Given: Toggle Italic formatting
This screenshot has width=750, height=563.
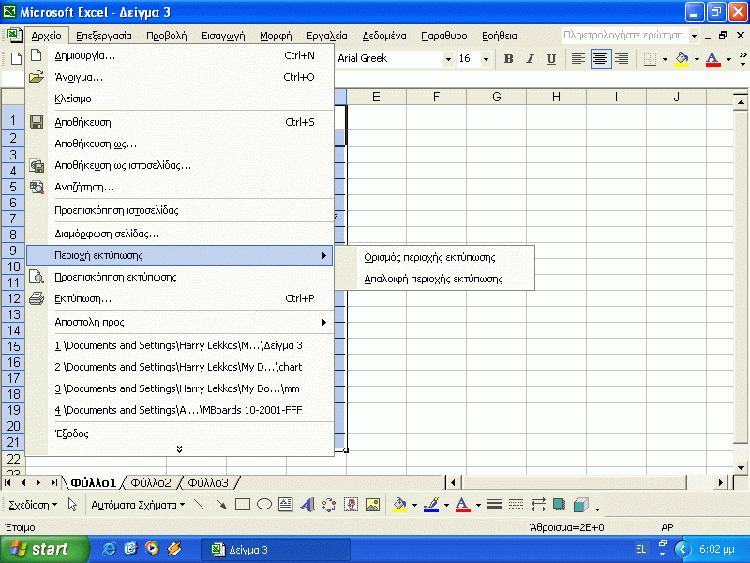Looking at the screenshot, I should pos(530,58).
